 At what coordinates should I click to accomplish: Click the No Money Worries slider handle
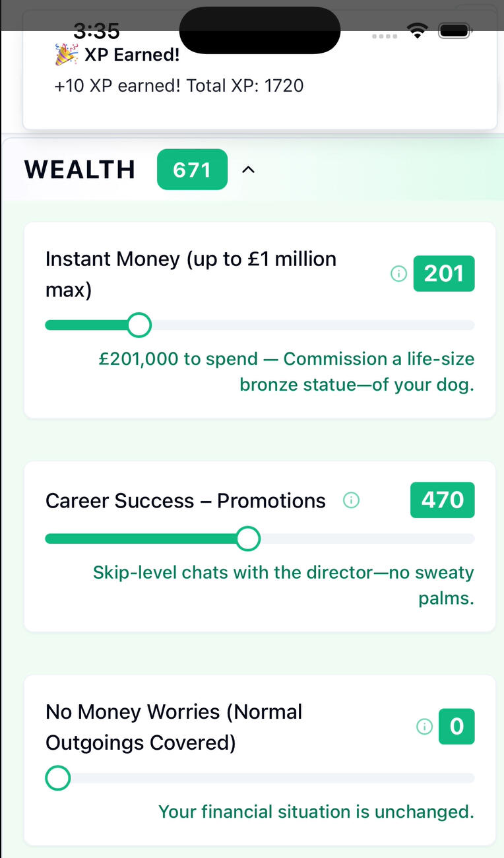pos(58,778)
